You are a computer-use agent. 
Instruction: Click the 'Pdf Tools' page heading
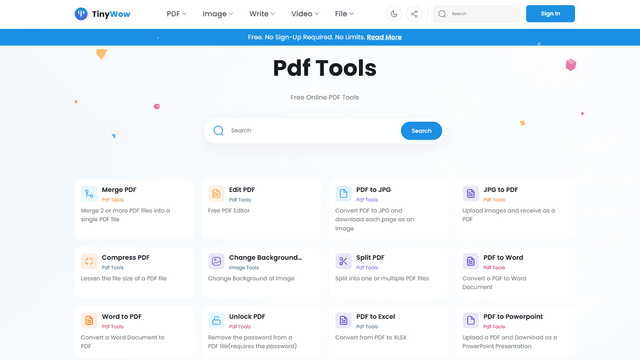(x=324, y=68)
